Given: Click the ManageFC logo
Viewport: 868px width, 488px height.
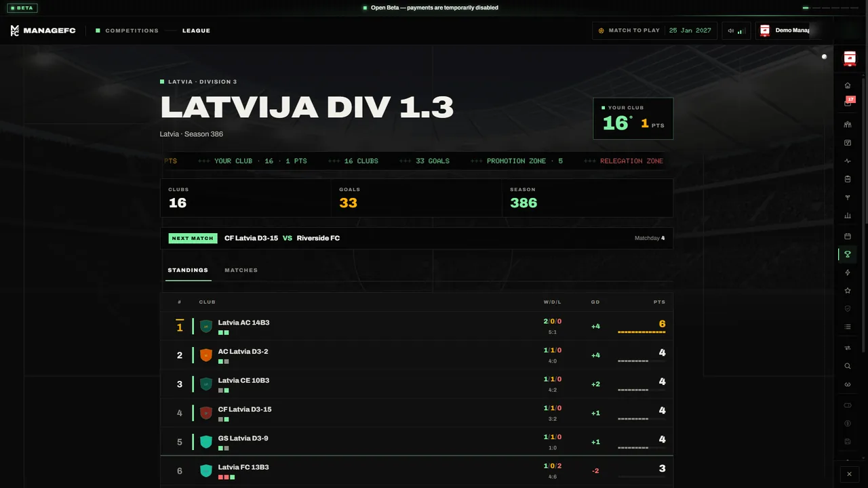Looking at the screenshot, I should (43, 30).
